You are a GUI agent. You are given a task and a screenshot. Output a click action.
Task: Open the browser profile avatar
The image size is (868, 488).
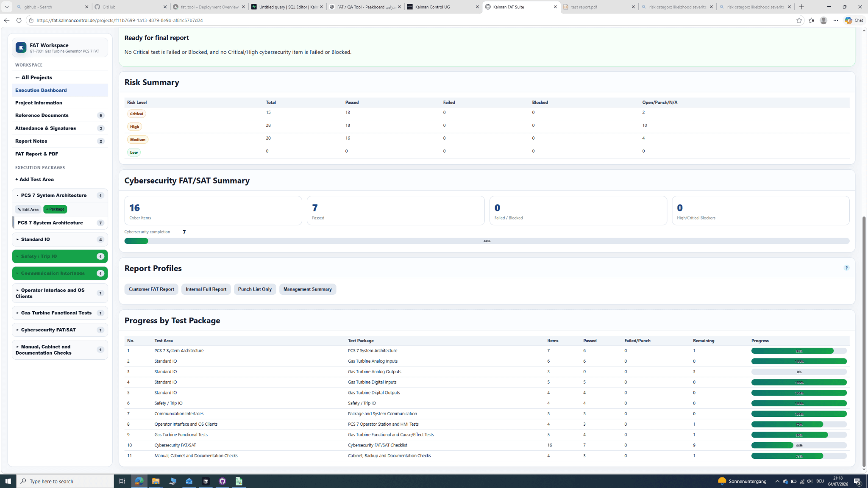pos(823,20)
